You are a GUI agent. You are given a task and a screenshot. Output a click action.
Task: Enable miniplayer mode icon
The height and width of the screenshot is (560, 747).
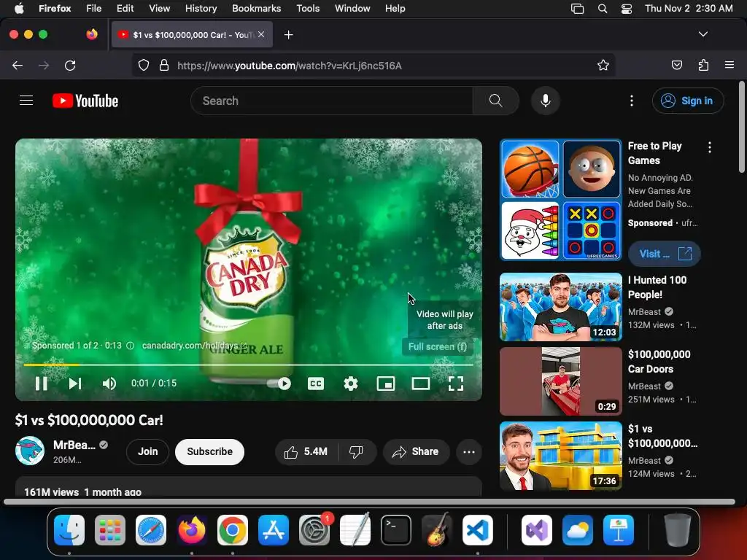385,384
